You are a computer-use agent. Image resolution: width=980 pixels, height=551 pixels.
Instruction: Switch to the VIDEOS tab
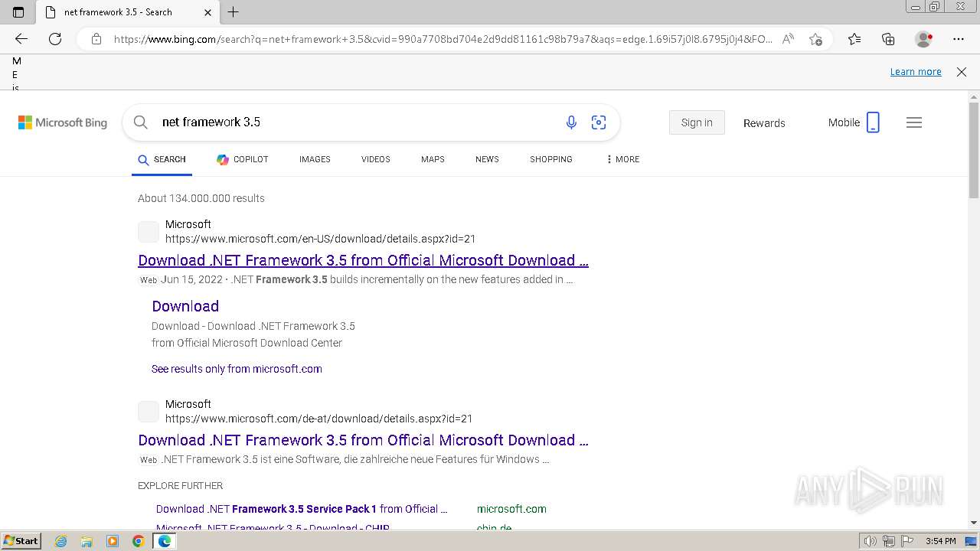375,159
